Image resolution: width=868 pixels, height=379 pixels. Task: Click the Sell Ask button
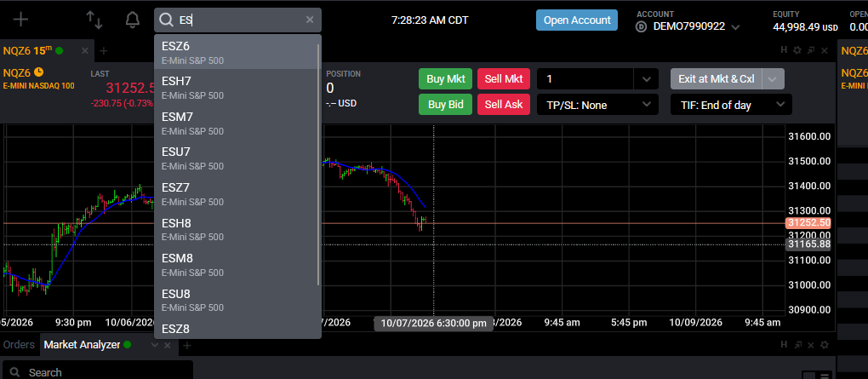click(x=504, y=104)
